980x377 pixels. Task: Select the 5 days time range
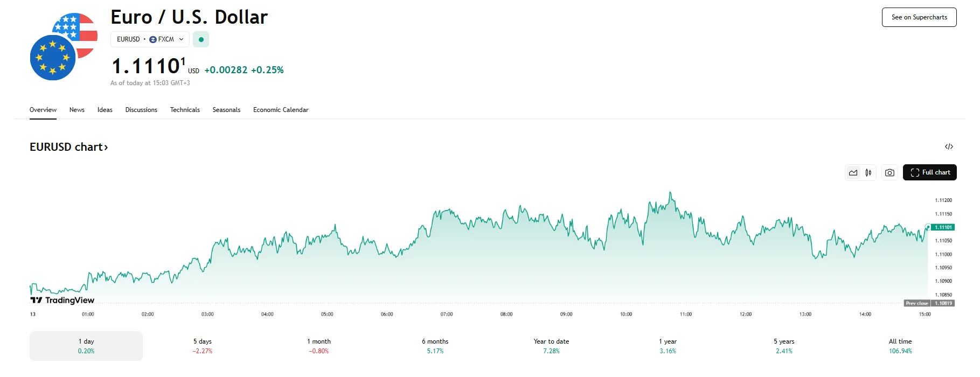(203, 346)
